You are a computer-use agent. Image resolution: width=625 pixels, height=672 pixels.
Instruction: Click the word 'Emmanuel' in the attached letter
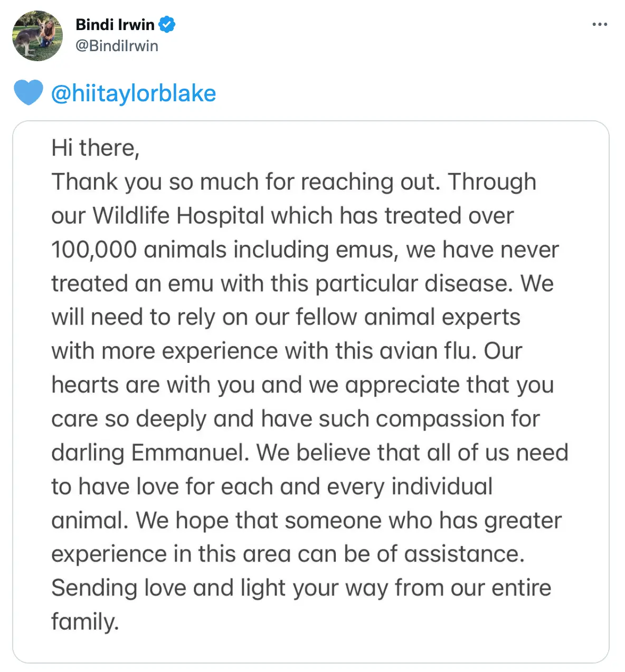click(190, 453)
